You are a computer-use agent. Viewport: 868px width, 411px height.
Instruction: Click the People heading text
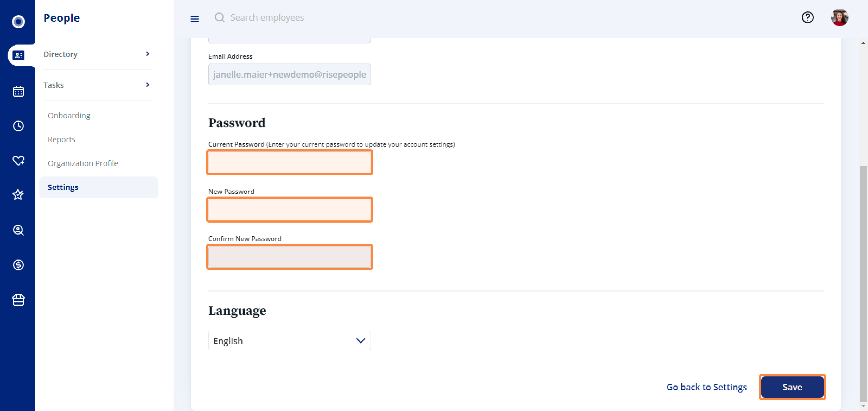click(62, 18)
